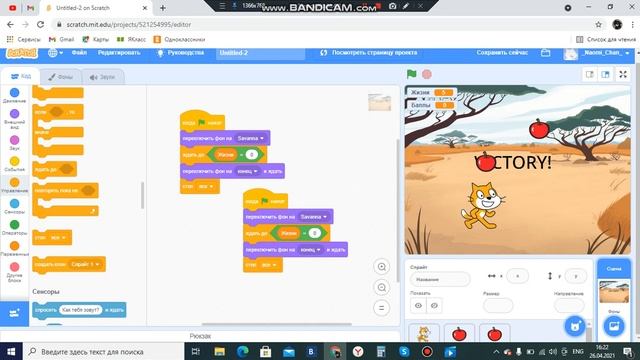Open Microsoft Edge from the taskbar
Image resolution: width=640 pixels, height=360 pixels.
click(243, 351)
